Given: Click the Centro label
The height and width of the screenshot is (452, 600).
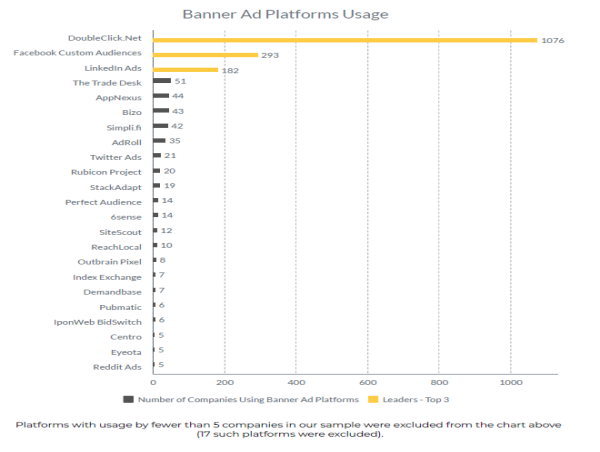Looking at the screenshot, I should (x=126, y=337).
